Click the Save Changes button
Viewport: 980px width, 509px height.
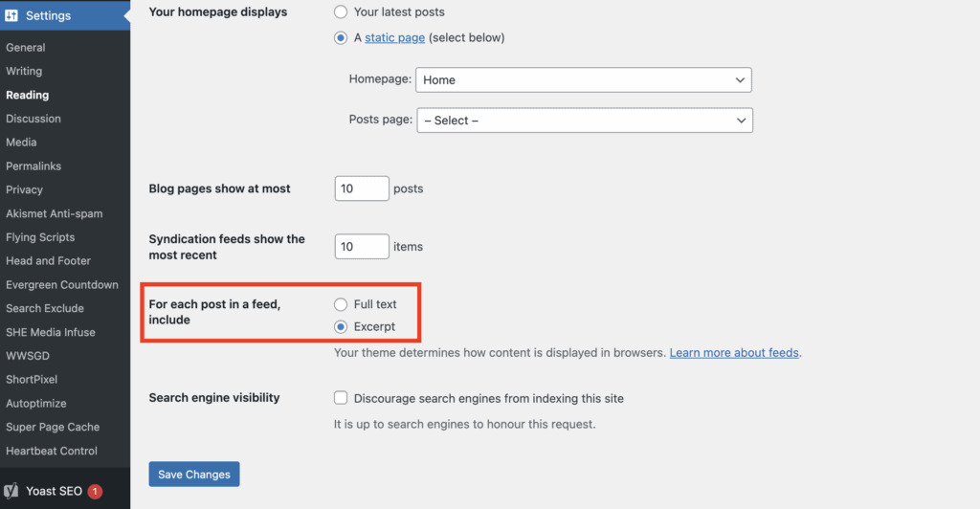point(194,475)
